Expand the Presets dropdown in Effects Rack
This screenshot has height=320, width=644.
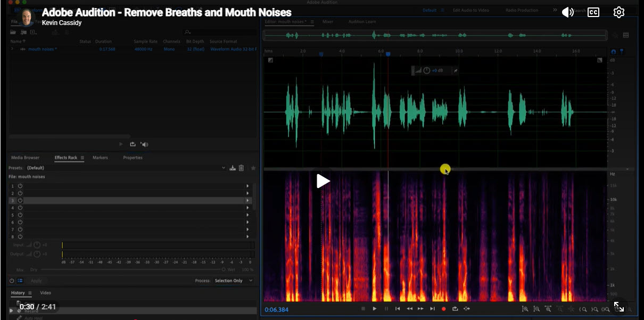pos(224,168)
